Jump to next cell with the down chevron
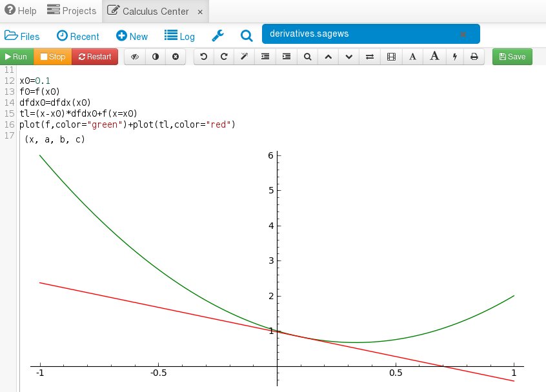The width and height of the screenshot is (546, 392). coord(349,57)
